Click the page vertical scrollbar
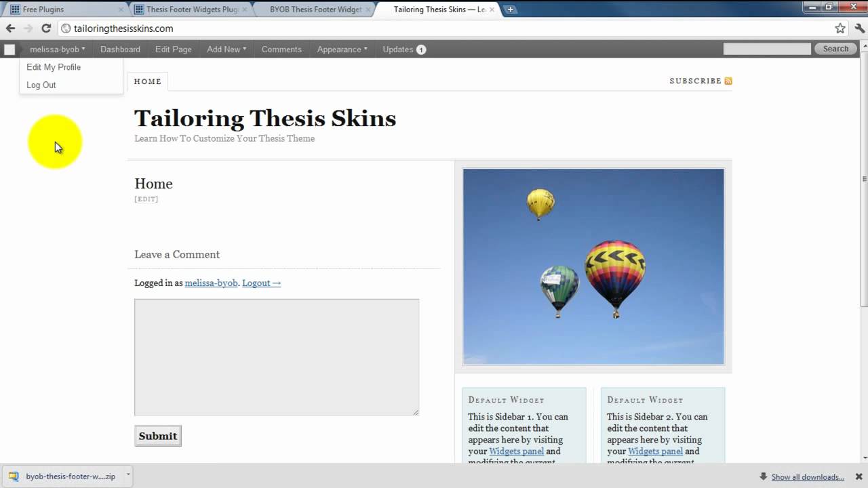 pos(864,179)
